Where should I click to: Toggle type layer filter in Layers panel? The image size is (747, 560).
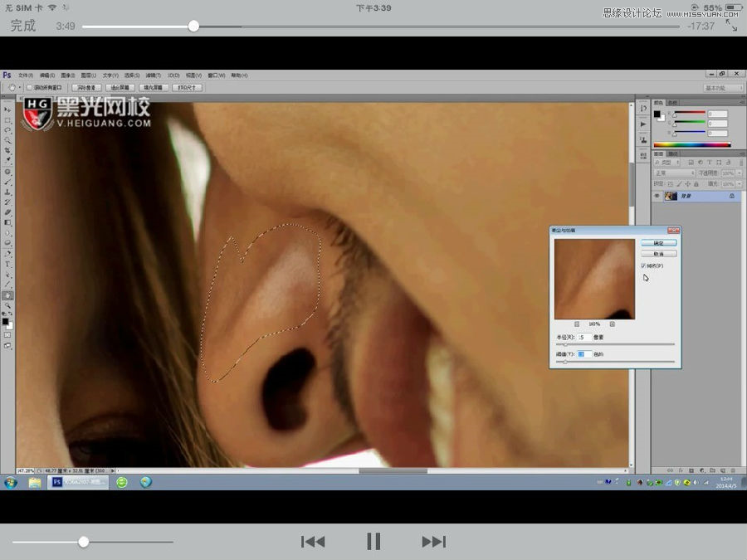(710, 163)
